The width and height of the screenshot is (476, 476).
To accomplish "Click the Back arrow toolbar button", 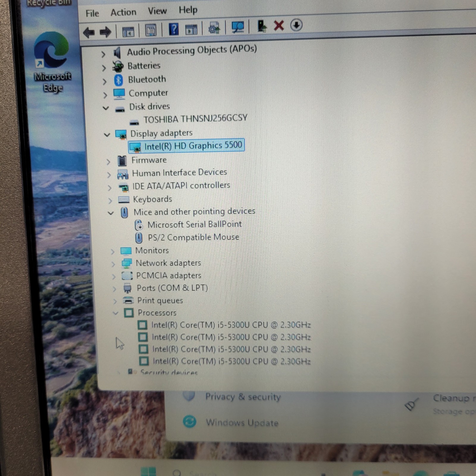I will pyautogui.click(x=89, y=32).
